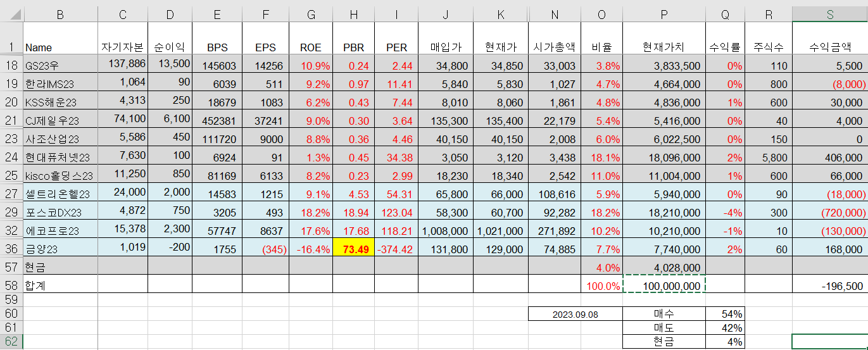Select column B header
The height and width of the screenshot is (350, 868).
[x=60, y=15]
